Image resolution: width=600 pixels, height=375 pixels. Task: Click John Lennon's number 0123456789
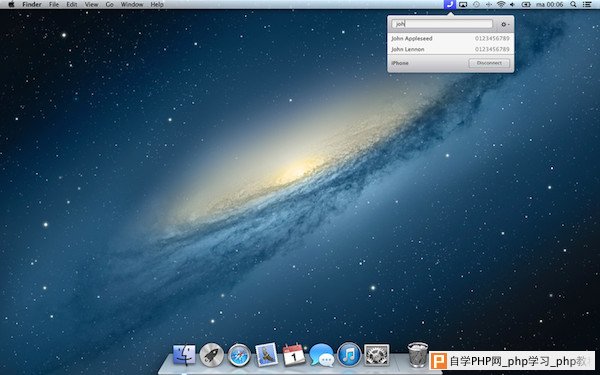point(492,49)
